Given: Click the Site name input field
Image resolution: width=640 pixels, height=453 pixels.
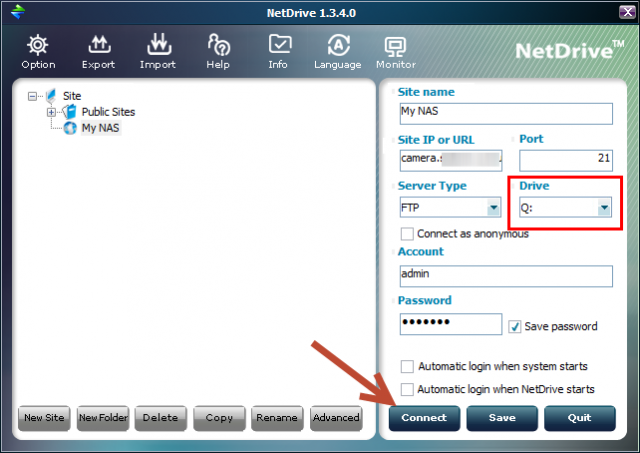Looking at the screenshot, I should [x=506, y=113].
